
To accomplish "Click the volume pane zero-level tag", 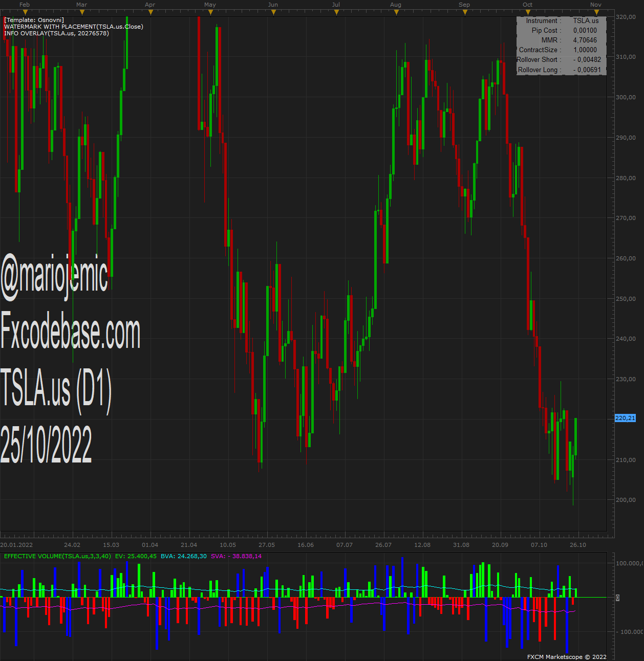I will click(x=617, y=598).
